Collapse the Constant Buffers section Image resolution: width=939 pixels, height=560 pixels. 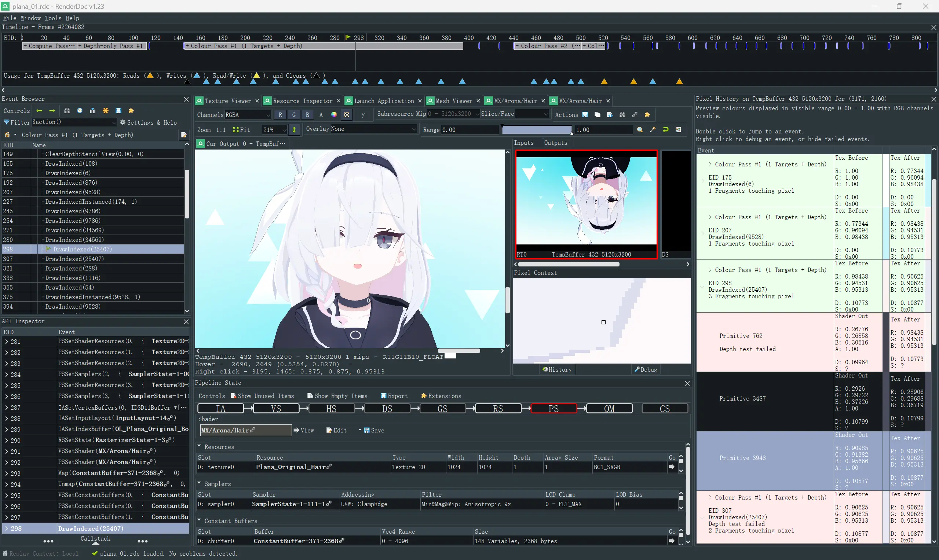click(x=199, y=520)
